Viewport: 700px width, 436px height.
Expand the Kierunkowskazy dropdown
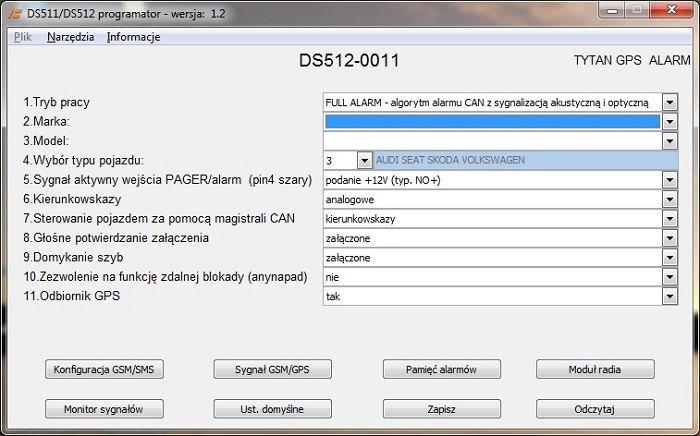coord(669,199)
